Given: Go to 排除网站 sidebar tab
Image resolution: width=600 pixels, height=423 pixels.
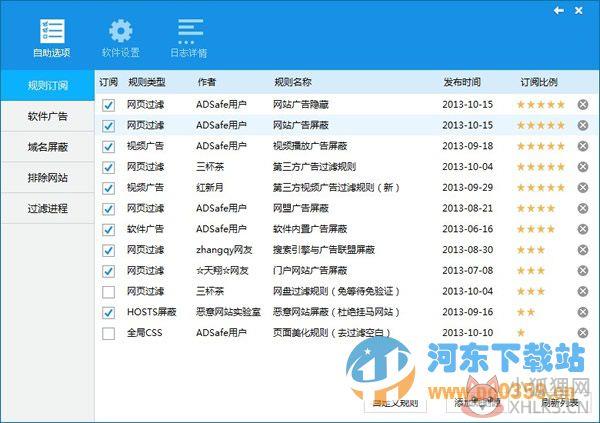Looking at the screenshot, I should tap(47, 178).
